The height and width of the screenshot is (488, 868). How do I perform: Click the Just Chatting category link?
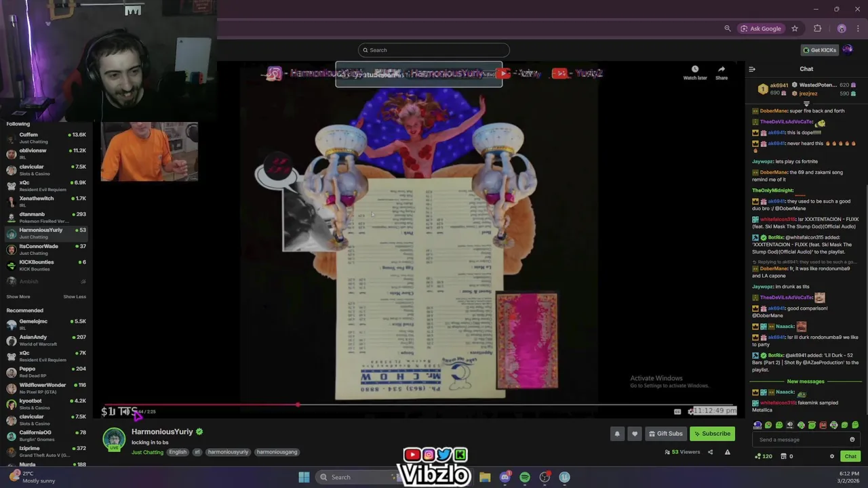(147, 452)
